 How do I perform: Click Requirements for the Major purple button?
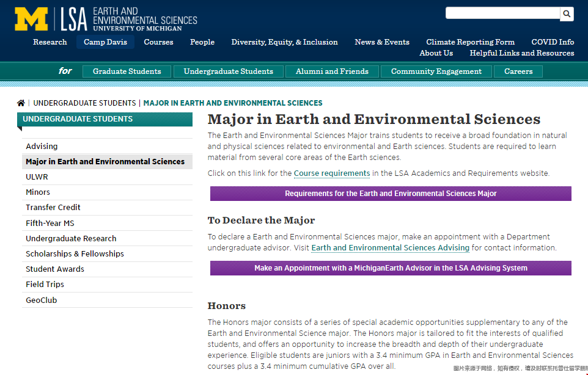point(391,194)
